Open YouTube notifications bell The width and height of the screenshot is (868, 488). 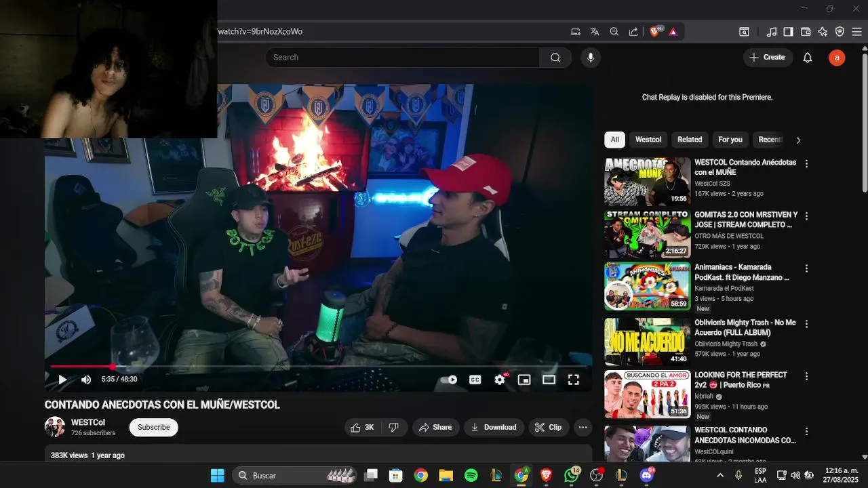(808, 58)
